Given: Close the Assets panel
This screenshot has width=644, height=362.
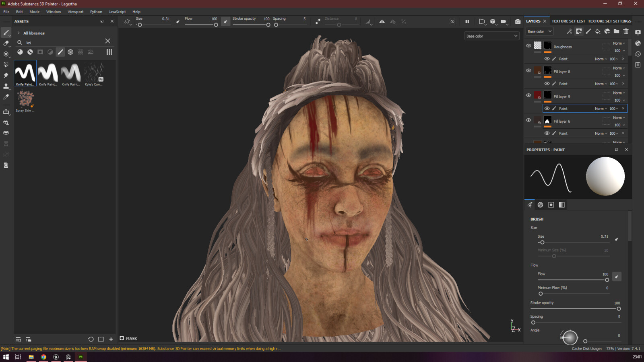Looking at the screenshot, I should (x=112, y=21).
